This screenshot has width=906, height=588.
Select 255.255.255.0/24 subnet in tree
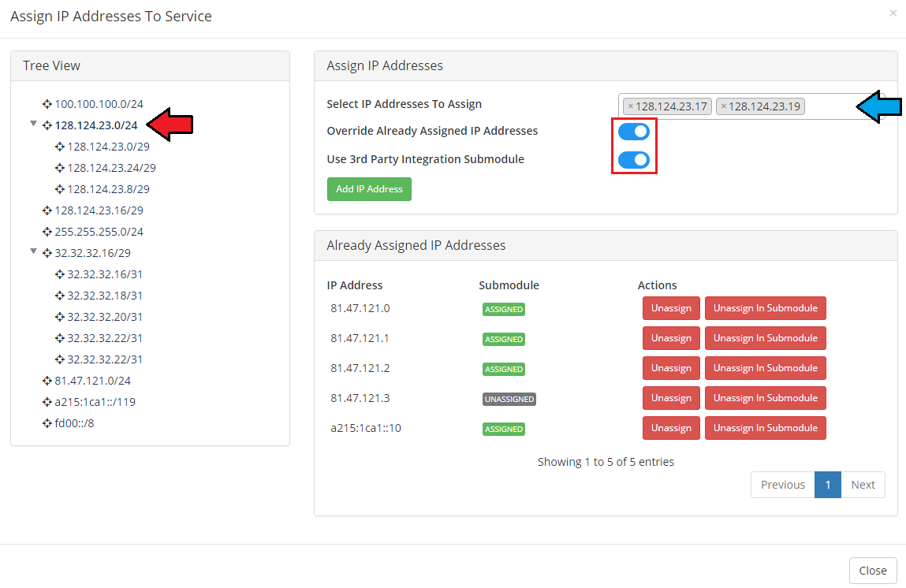99,233
